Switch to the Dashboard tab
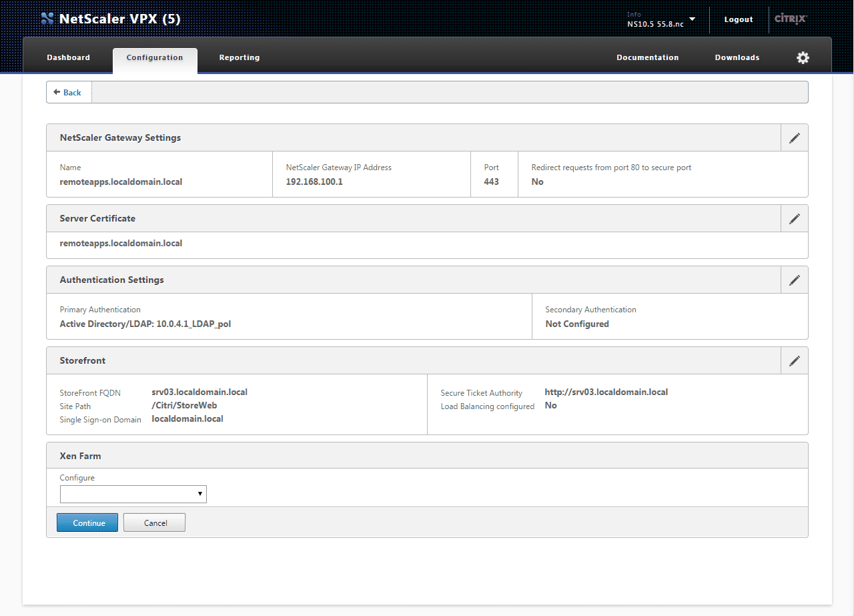This screenshot has height=616, width=854. pos(68,58)
